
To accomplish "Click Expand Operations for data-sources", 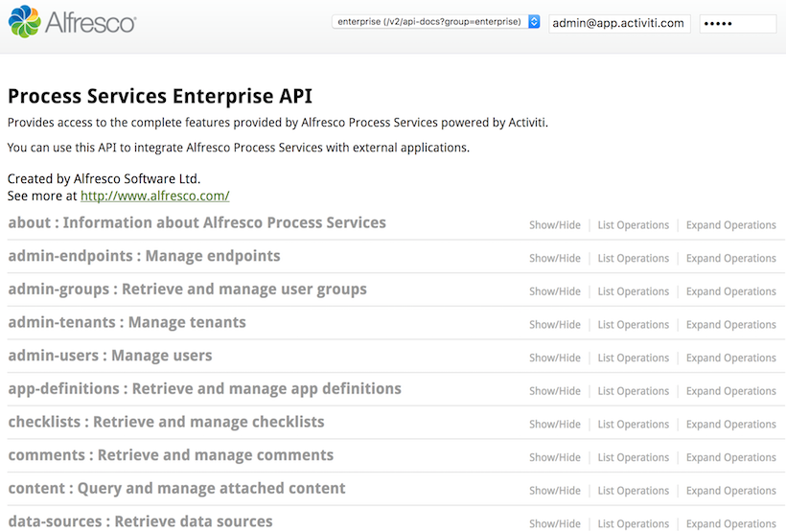I will tap(730, 523).
